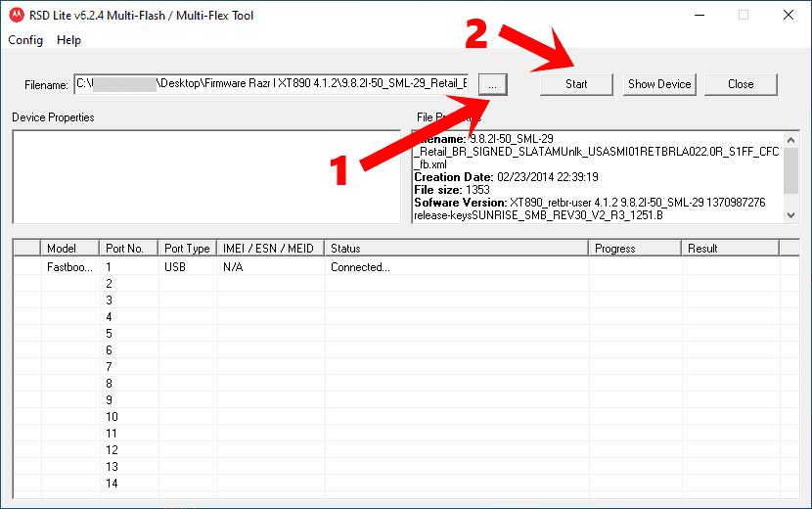
Task: Sort by the Port Type column header
Action: (188, 249)
